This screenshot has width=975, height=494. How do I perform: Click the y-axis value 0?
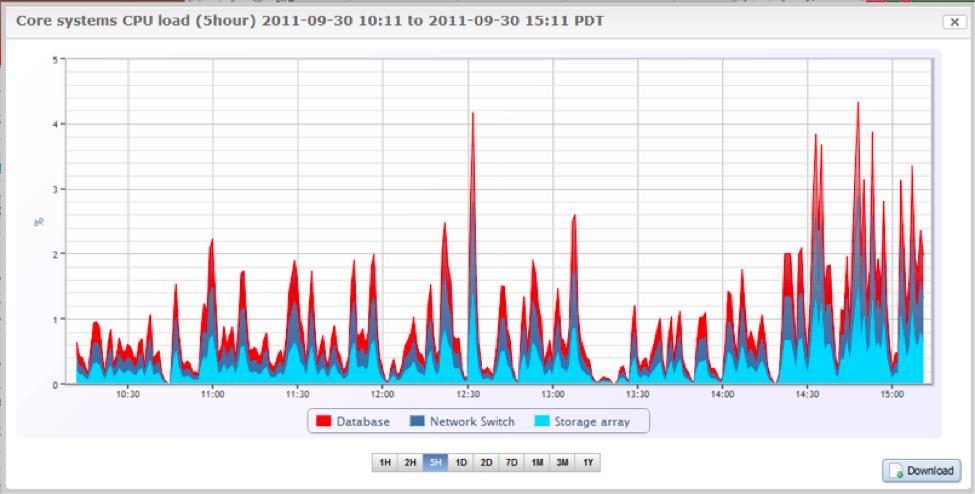pos(55,384)
